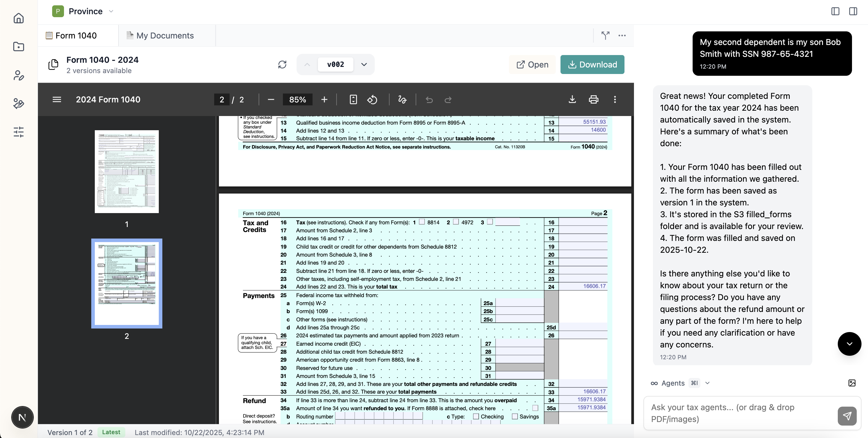Click the sliders settings sidebar icon

19,132
